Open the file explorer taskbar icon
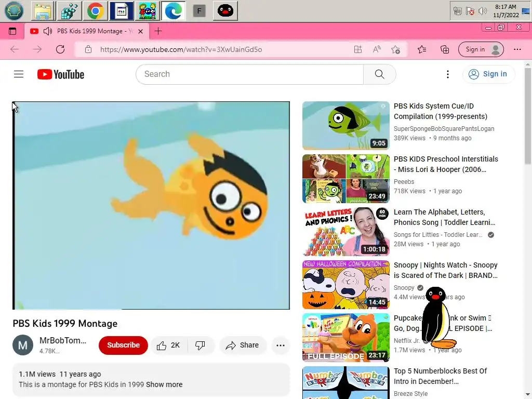The image size is (532, 399). click(x=43, y=11)
